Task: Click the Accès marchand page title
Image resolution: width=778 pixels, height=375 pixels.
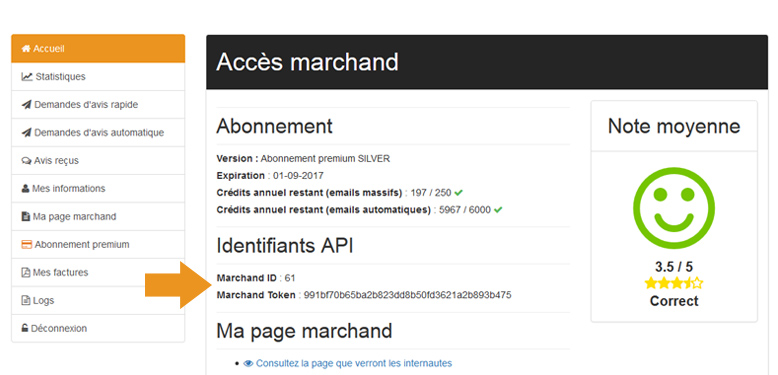Action: coord(308,62)
